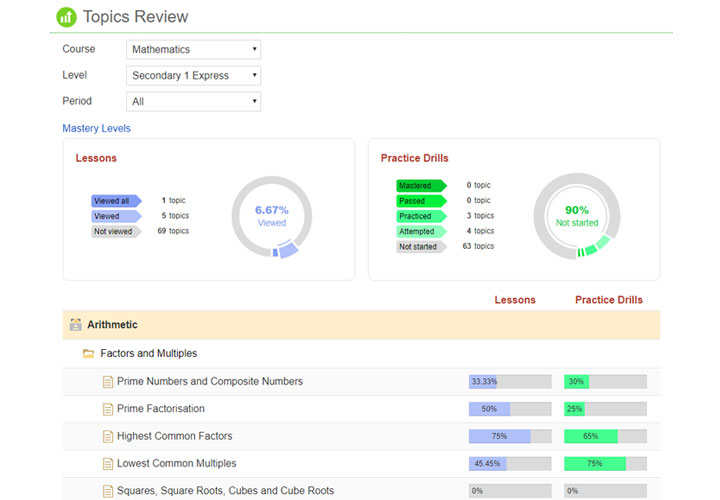Click the Mastery Levels link
Image resolution: width=720 pixels, height=500 pixels.
(96, 128)
